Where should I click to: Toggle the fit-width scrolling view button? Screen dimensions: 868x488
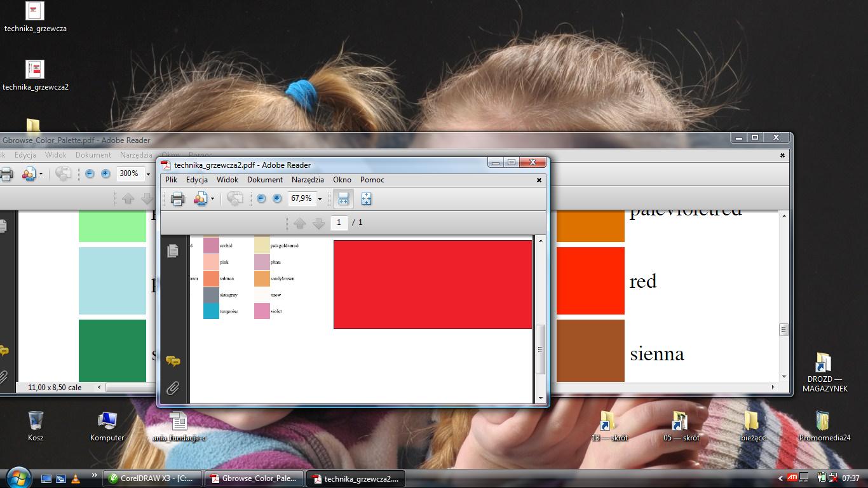(x=343, y=199)
